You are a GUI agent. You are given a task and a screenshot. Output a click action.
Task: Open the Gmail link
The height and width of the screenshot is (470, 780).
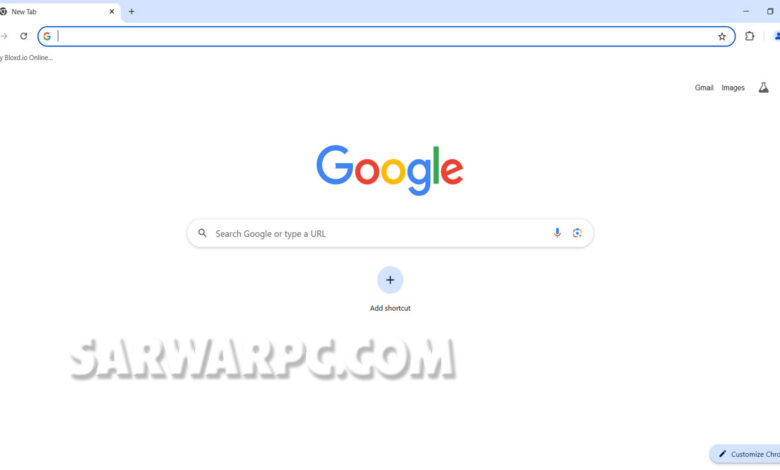703,88
